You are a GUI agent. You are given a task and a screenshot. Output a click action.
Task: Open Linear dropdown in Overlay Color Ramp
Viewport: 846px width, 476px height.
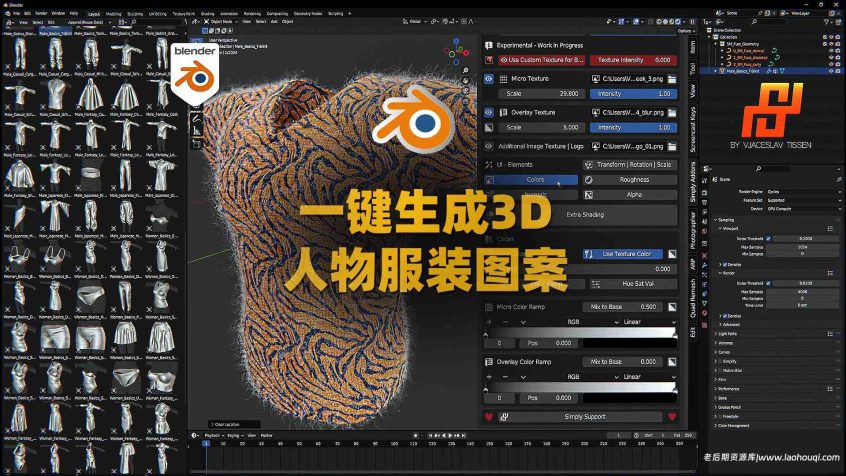[649, 377]
